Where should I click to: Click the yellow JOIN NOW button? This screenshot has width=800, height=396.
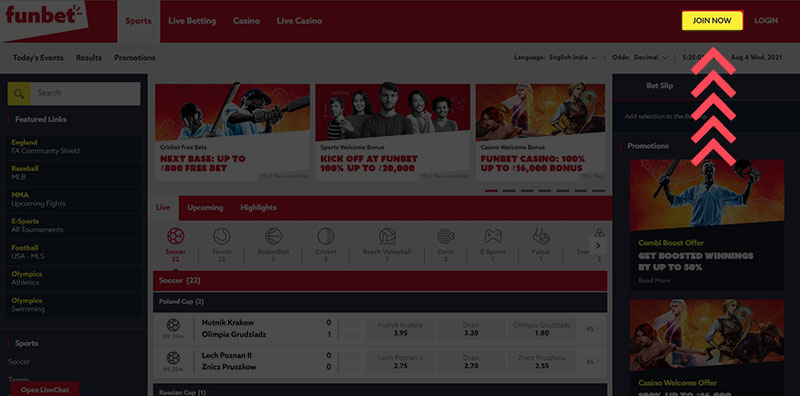[x=712, y=21]
